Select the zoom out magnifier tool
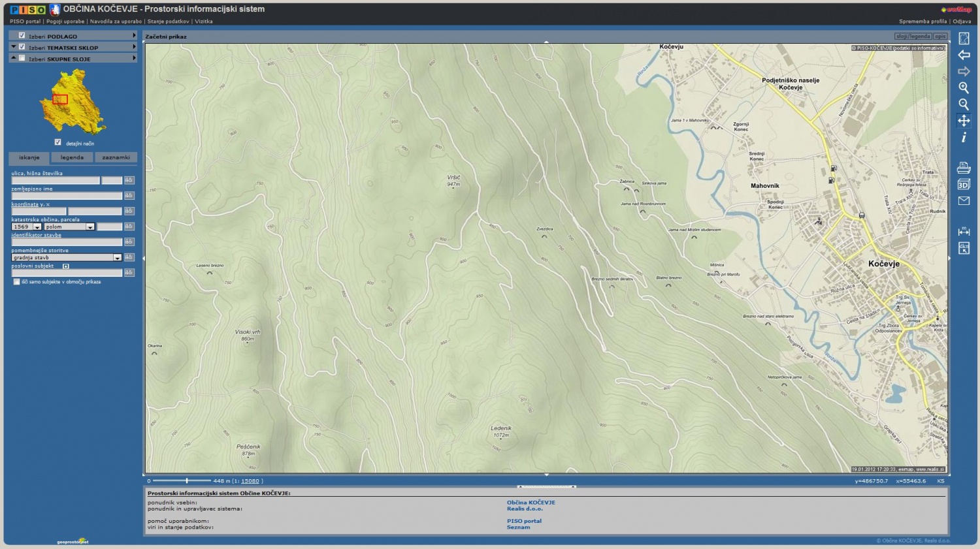This screenshot has width=980, height=549. (964, 104)
